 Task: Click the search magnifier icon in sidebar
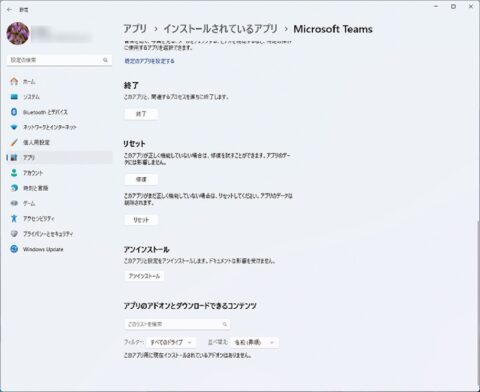[105, 60]
